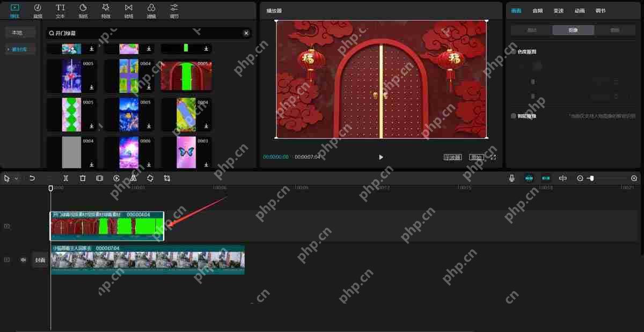Download the blue starry sky clip
Viewport: 644px width, 332px height.
click(149, 126)
